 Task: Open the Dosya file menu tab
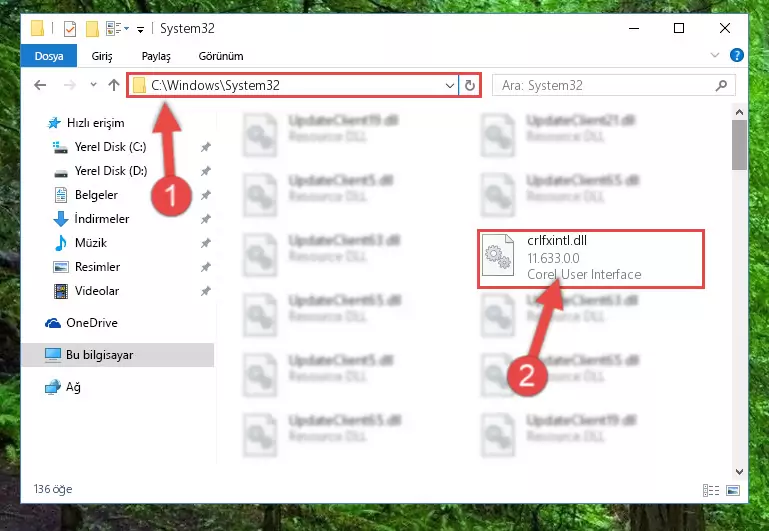(49, 56)
